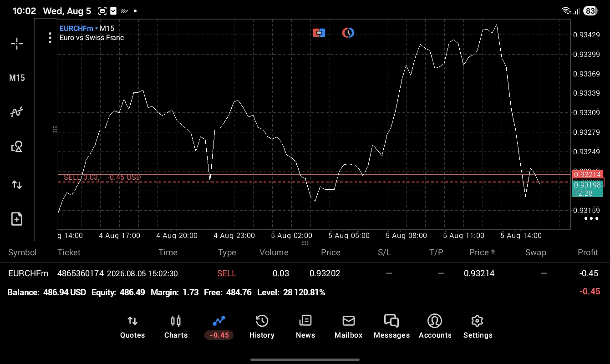This screenshot has height=364, width=610.
Task: Click the S/L column header
Action: point(384,253)
